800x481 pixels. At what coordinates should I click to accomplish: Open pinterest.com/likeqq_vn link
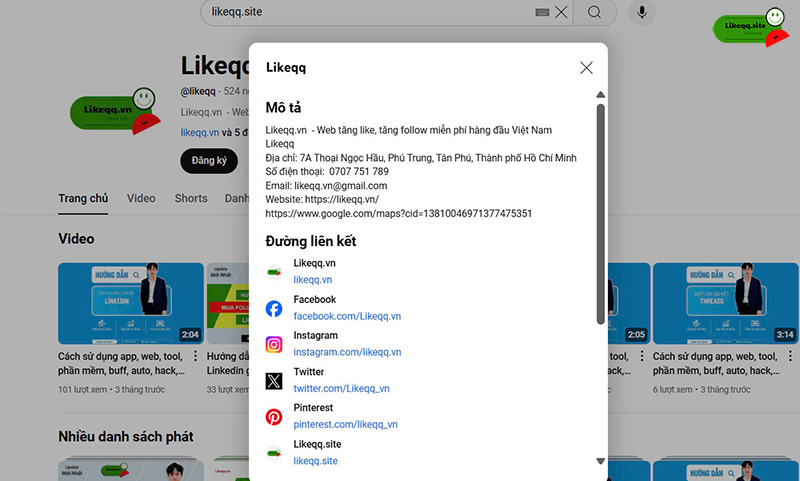click(345, 424)
